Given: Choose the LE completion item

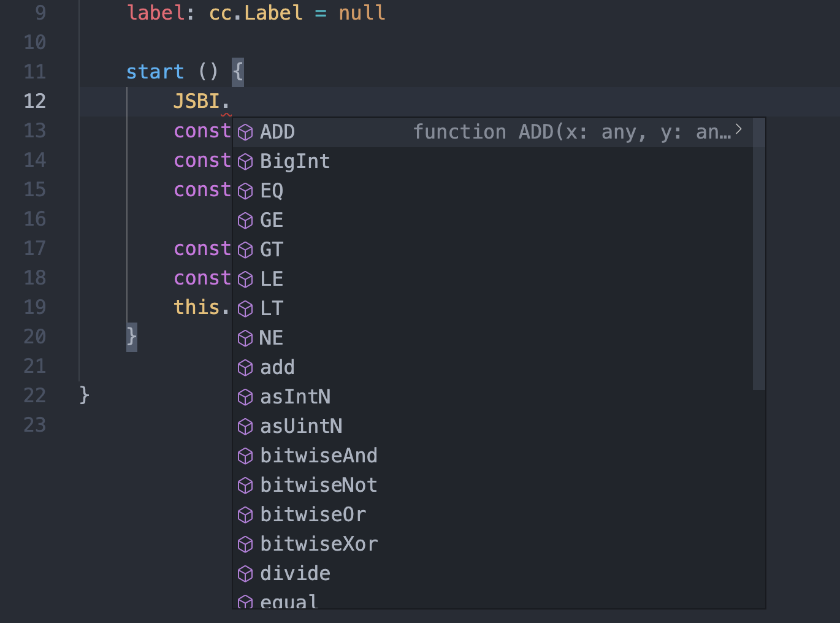Looking at the screenshot, I should tap(493, 279).
